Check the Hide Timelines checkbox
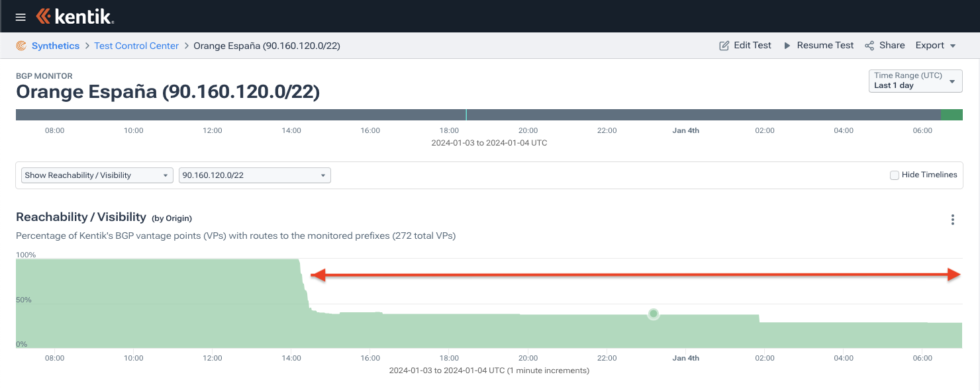The height and width of the screenshot is (391, 980). click(x=895, y=175)
